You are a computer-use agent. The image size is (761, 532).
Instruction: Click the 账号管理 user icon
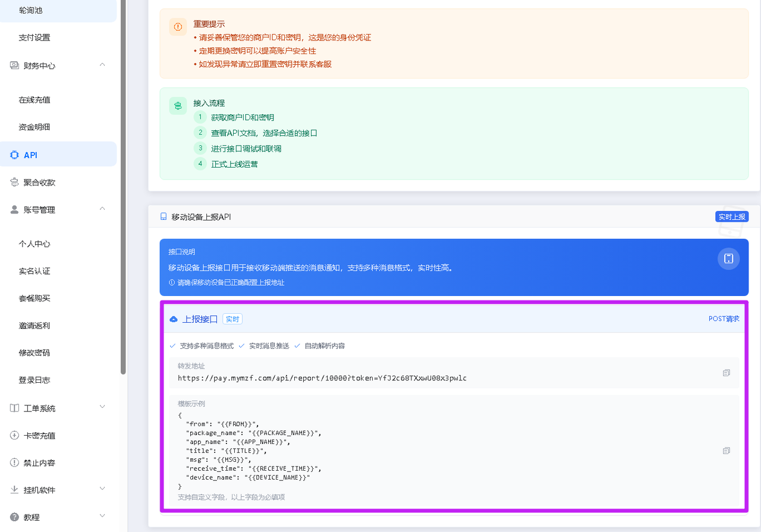13,209
